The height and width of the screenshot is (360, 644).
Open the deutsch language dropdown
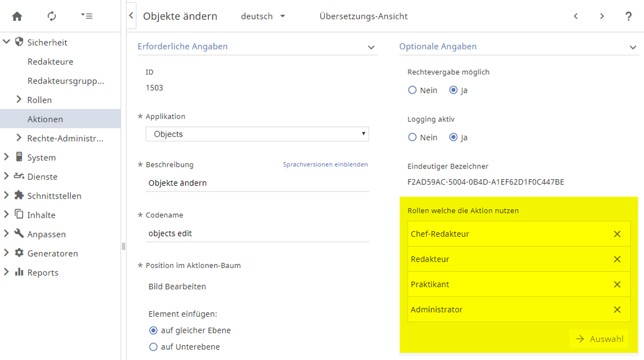[263, 16]
